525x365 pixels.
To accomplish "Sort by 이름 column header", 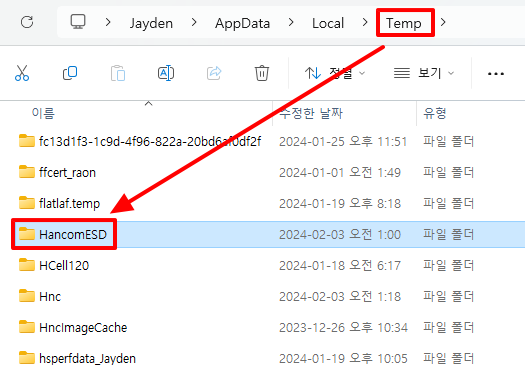I will [x=43, y=113].
